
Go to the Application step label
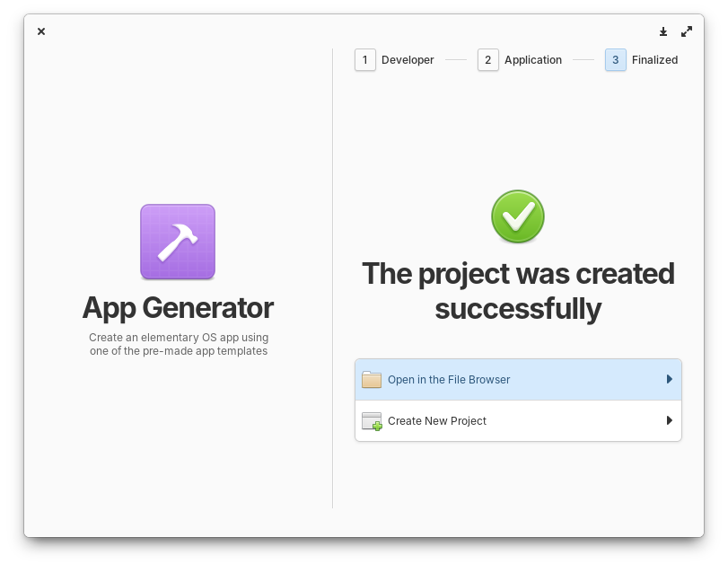(533, 60)
